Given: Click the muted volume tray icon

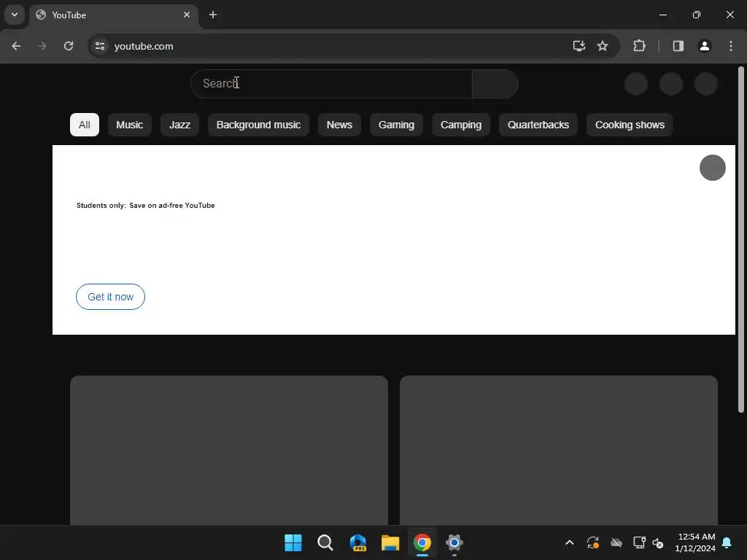Looking at the screenshot, I should [x=658, y=542].
